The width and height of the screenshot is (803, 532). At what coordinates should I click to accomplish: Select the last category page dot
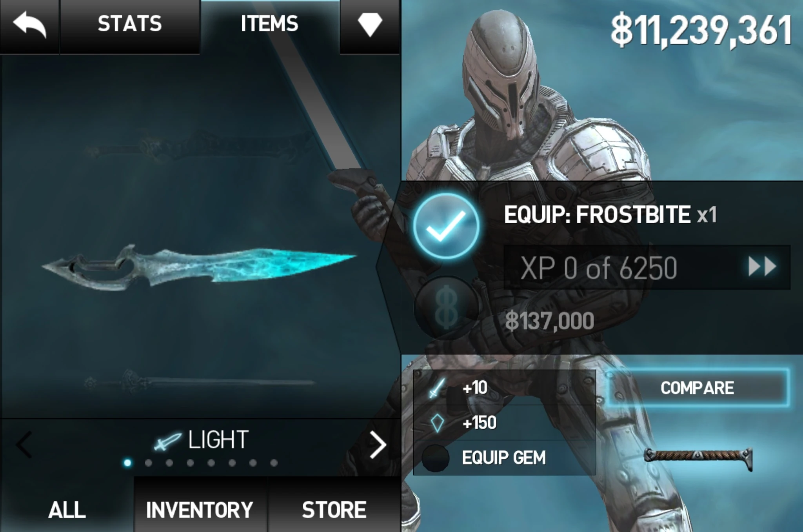(x=274, y=463)
